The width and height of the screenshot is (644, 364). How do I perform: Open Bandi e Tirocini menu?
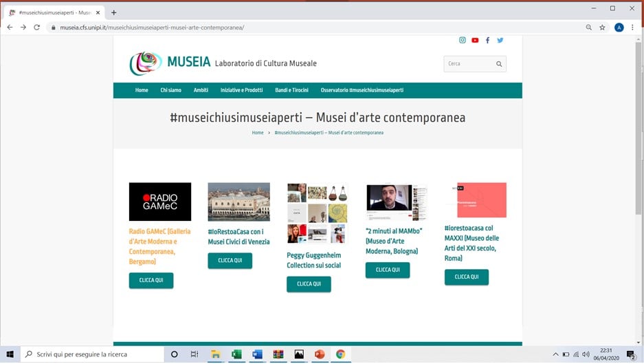tap(291, 90)
